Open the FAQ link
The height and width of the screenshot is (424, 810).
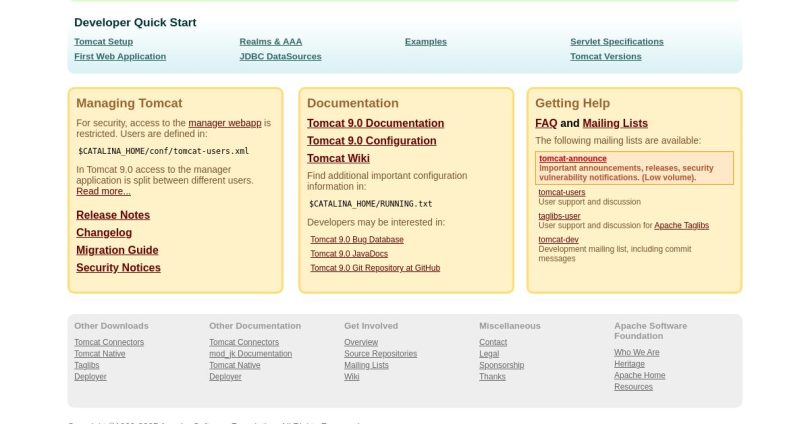(x=546, y=123)
